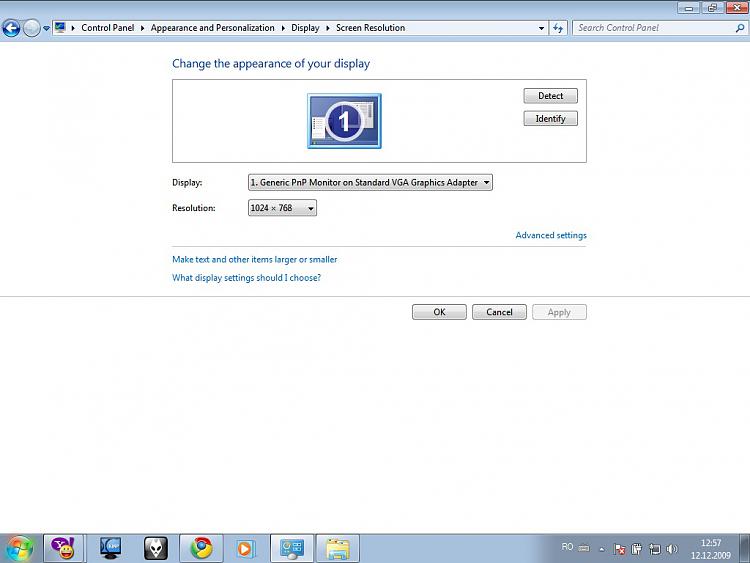Image resolution: width=750 pixels, height=563 pixels.
Task: Open Advanced settings link
Action: 551,235
